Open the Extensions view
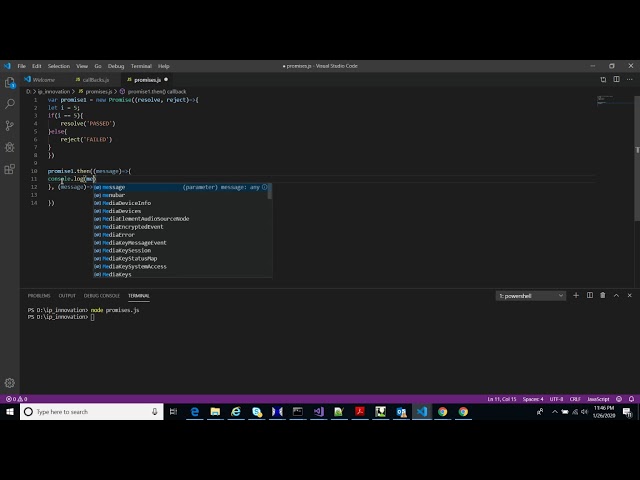 coord(10,169)
